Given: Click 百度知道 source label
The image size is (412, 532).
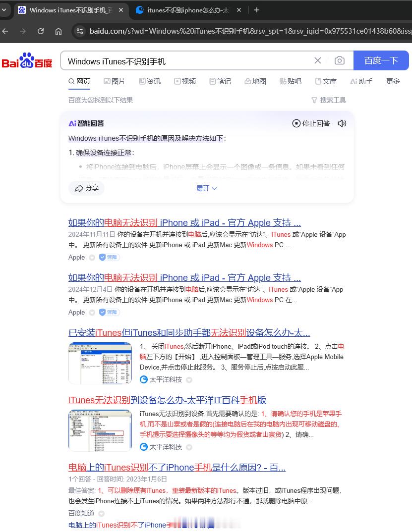Looking at the screenshot, I should (81, 513).
